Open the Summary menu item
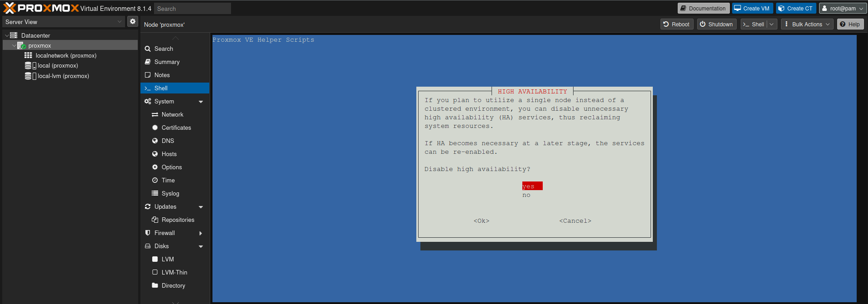This screenshot has width=868, height=304. (175, 62)
